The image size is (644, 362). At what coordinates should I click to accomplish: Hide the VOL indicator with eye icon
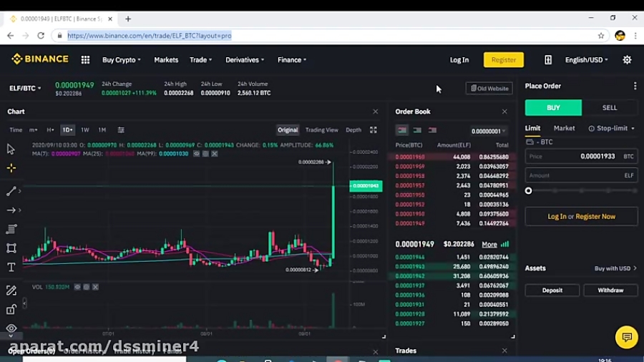(77, 287)
